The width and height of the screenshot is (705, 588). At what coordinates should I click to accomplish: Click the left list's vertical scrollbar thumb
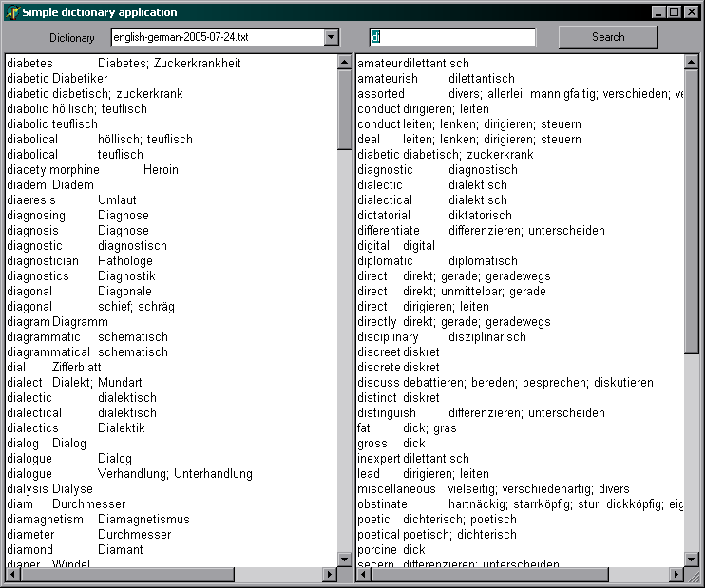click(x=344, y=109)
